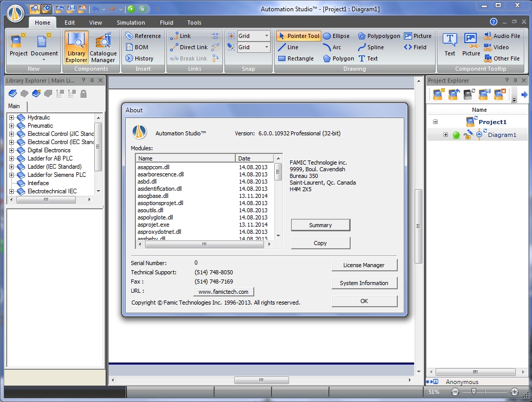Attach an Audio File tooltip

(502, 36)
